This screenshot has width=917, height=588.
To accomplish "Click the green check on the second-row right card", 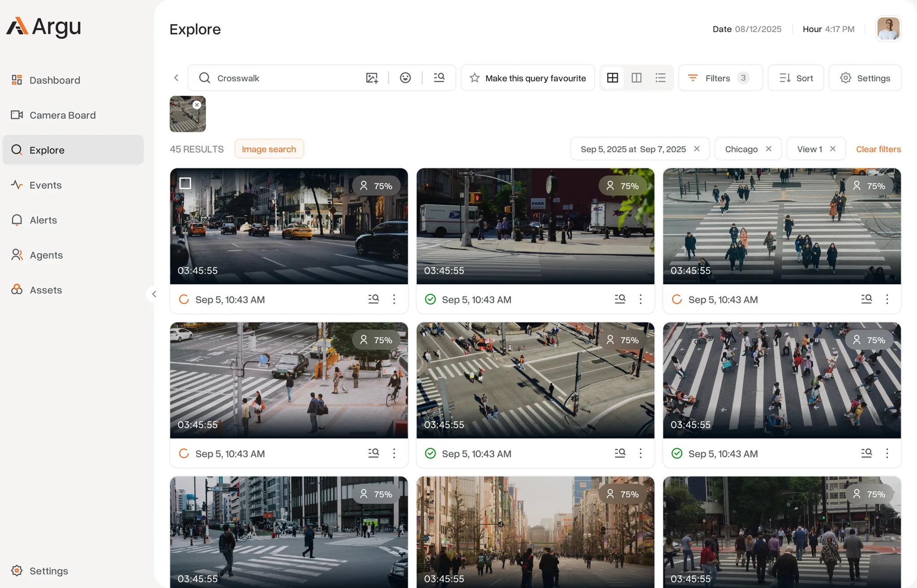I will coord(677,453).
